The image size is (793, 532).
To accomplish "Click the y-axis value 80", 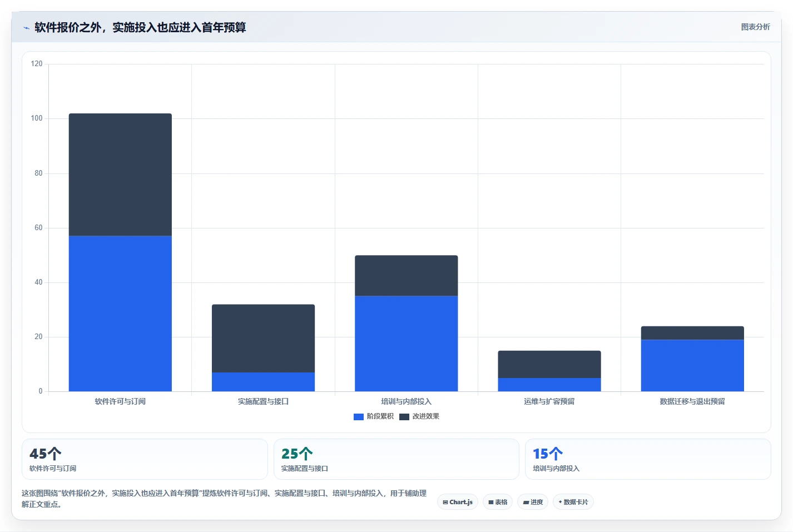I will point(38,173).
